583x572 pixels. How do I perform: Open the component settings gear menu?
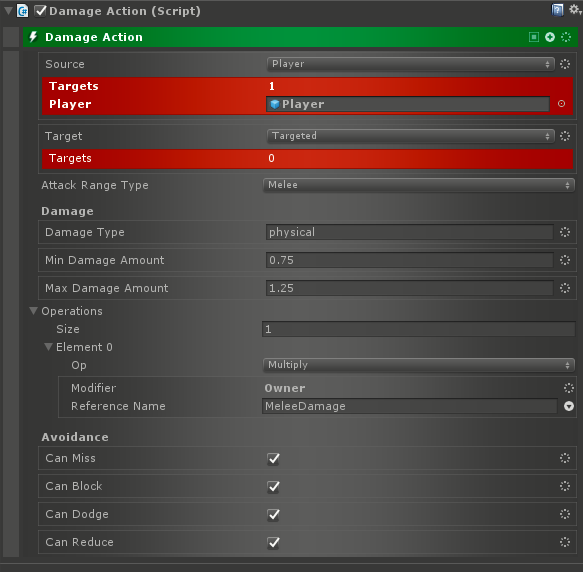(x=575, y=10)
